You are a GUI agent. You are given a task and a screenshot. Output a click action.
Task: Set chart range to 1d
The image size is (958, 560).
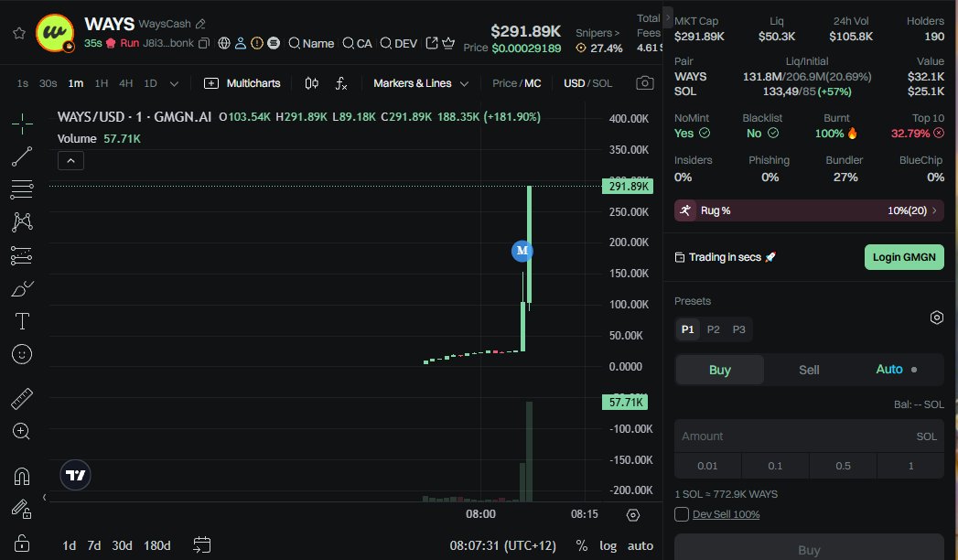69,545
